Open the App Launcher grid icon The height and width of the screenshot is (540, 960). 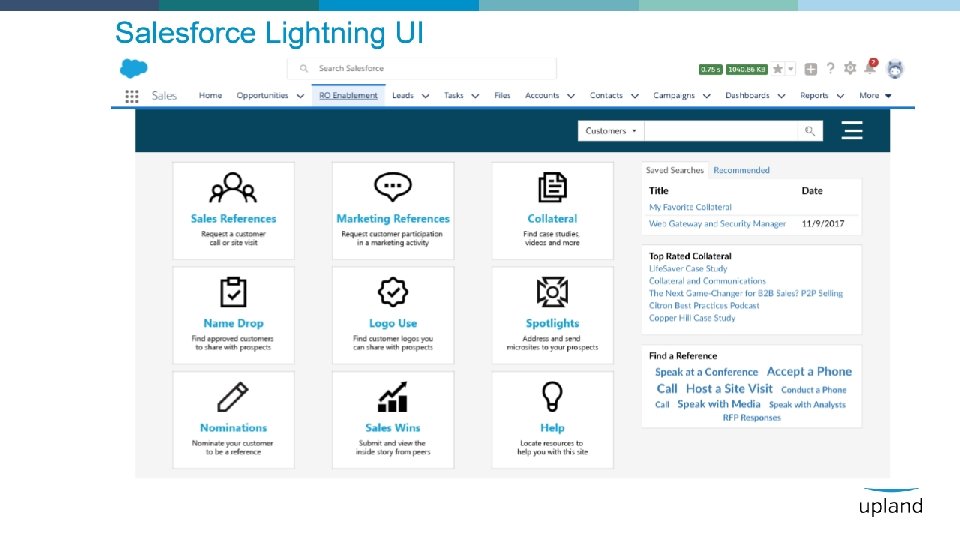click(132, 96)
